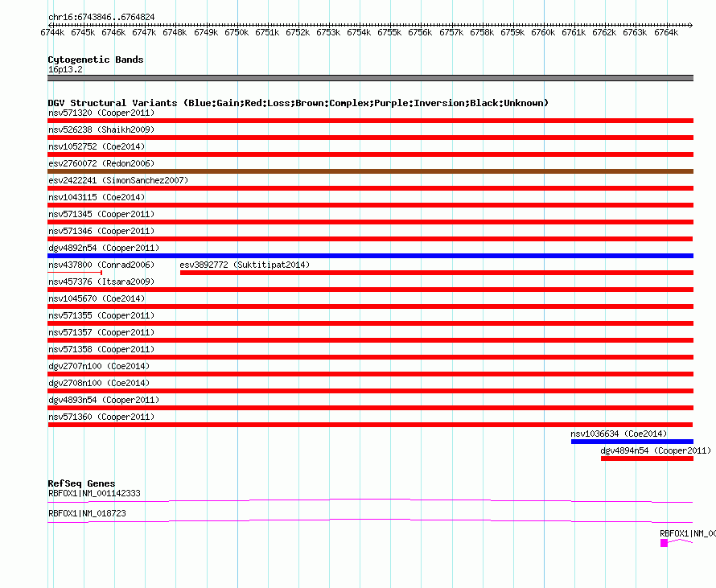Open the nsv526238 (Shaikh2009) variant label
This screenshot has width=716, height=588.
tap(101, 130)
